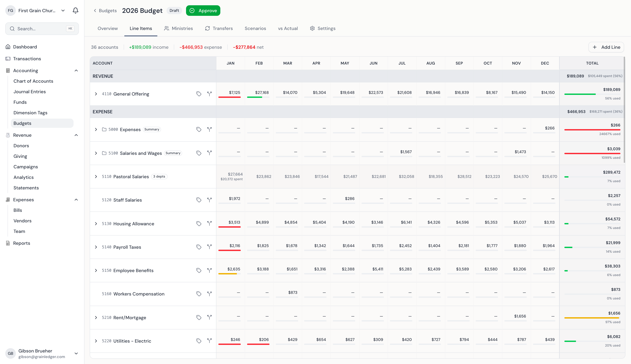Click tag icon on Staff Salaries row
The image size is (631, 364).
[x=199, y=200]
